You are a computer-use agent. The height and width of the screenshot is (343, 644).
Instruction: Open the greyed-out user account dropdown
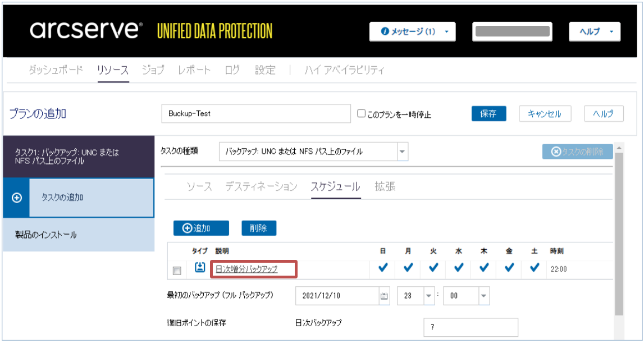(x=512, y=31)
